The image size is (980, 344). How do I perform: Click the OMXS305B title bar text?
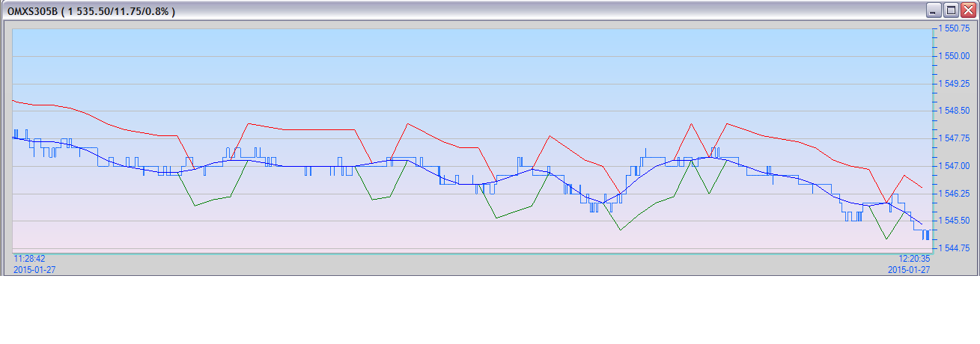pyautogui.click(x=91, y=10)
